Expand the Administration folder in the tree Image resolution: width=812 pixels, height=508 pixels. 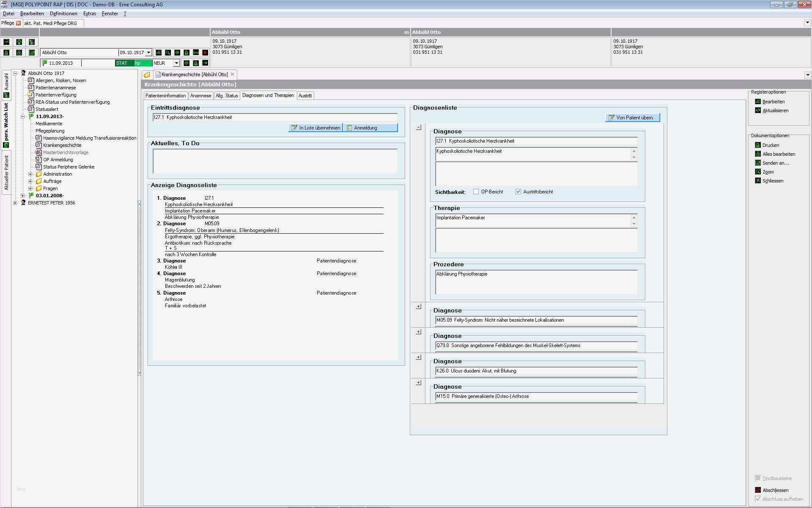pyautogui.click(x=30, y=174)
